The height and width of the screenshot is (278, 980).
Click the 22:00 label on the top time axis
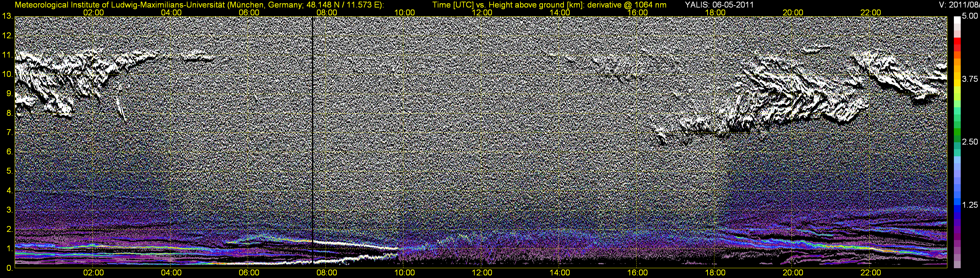click(871, 12)
